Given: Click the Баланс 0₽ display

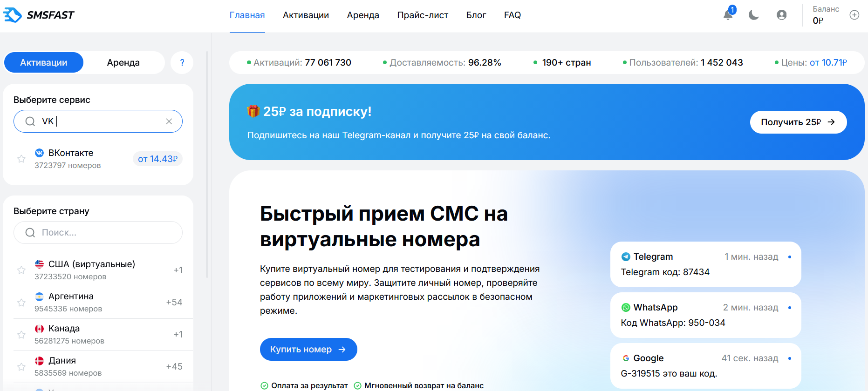Looking at the screenshot, I should (x=826, y=15).
